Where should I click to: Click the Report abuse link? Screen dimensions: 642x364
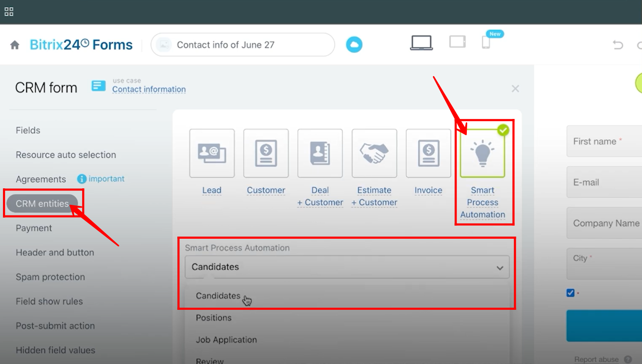point(596,359)
